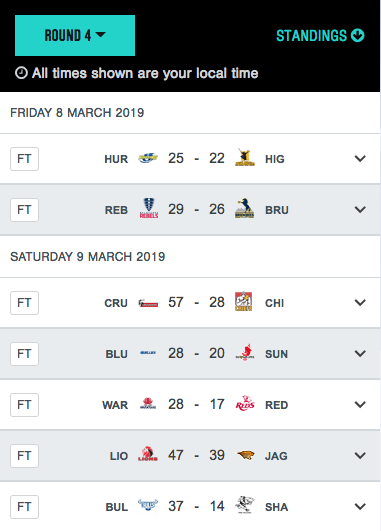
Task: Expand the BLU vs SUN match chevron
Action: [x=360, y=354]
